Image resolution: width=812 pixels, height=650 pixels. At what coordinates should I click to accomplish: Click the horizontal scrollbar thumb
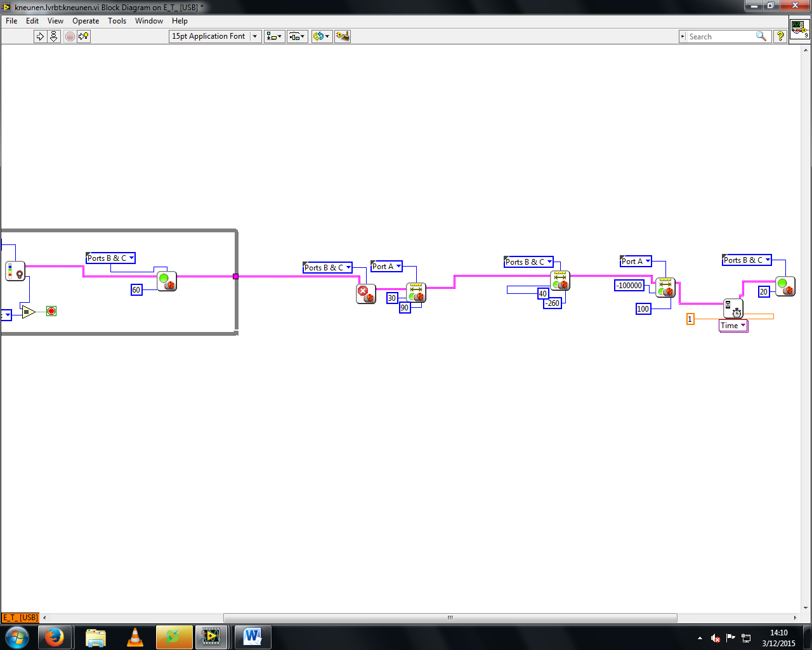click(x=450, y=618)
